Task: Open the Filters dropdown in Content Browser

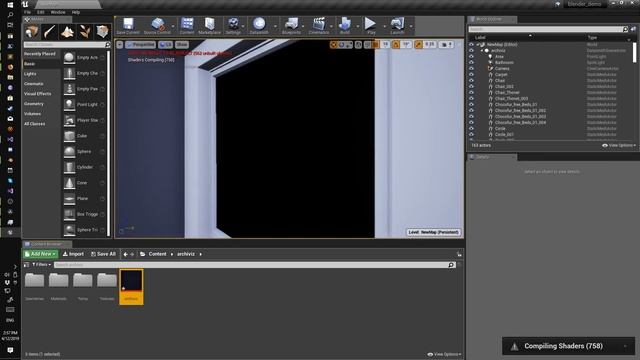Action: [x=42, y=264]
